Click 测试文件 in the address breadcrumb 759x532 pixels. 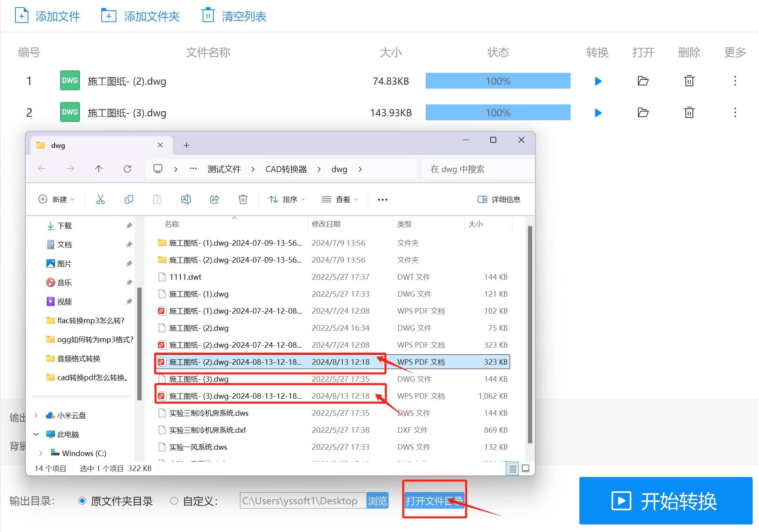224,169
